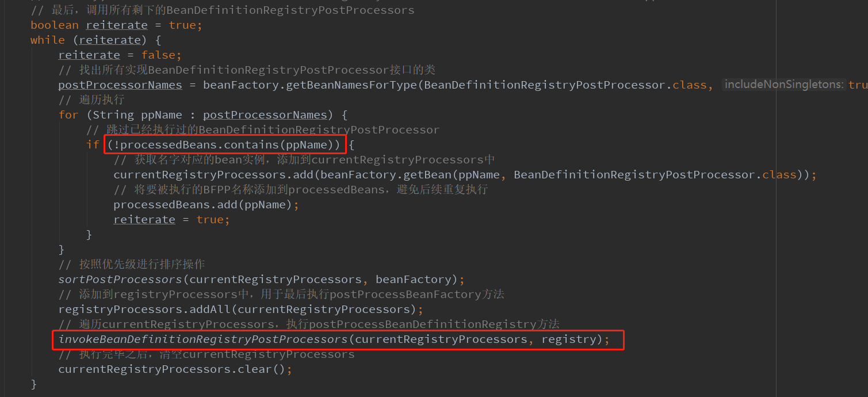Click the boolean keyword in reiterate declaration
This screenshot has height=397, width=868.
55,25
